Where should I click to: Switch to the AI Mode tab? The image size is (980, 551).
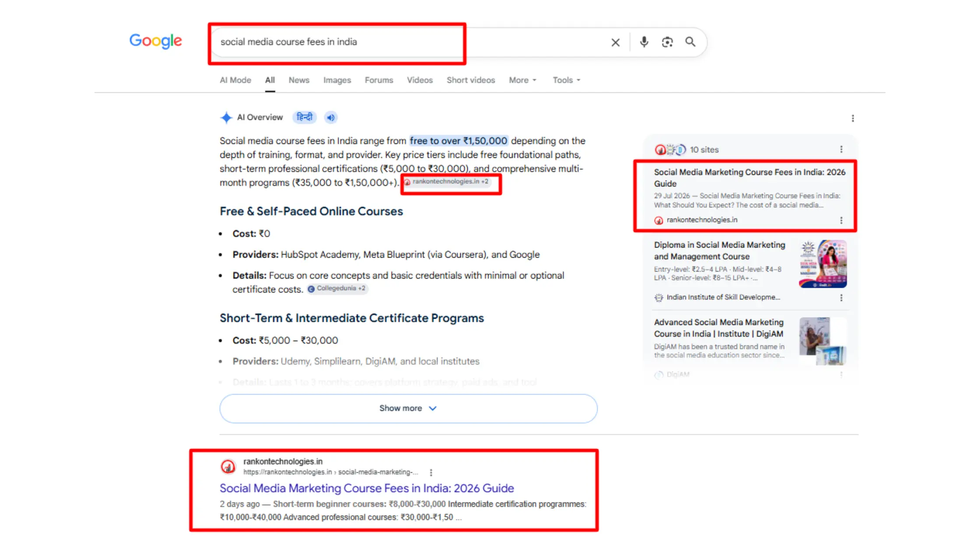click(235, 80)
